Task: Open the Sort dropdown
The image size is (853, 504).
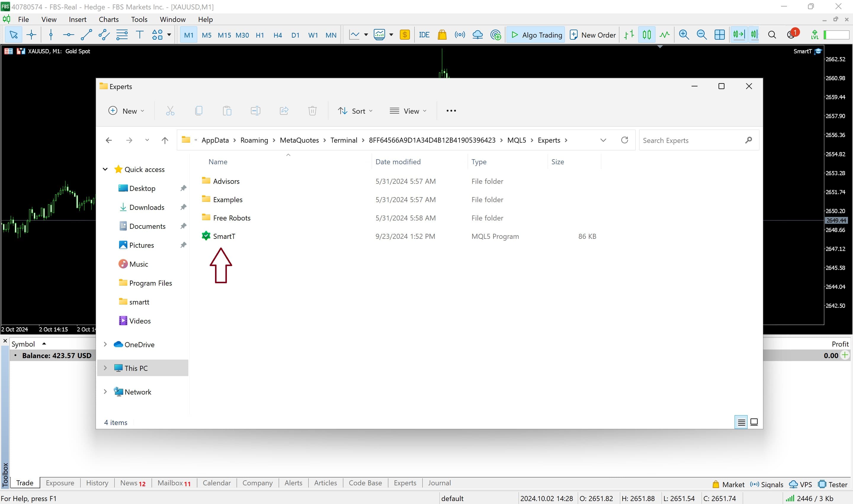Action: tap(355, 111)
